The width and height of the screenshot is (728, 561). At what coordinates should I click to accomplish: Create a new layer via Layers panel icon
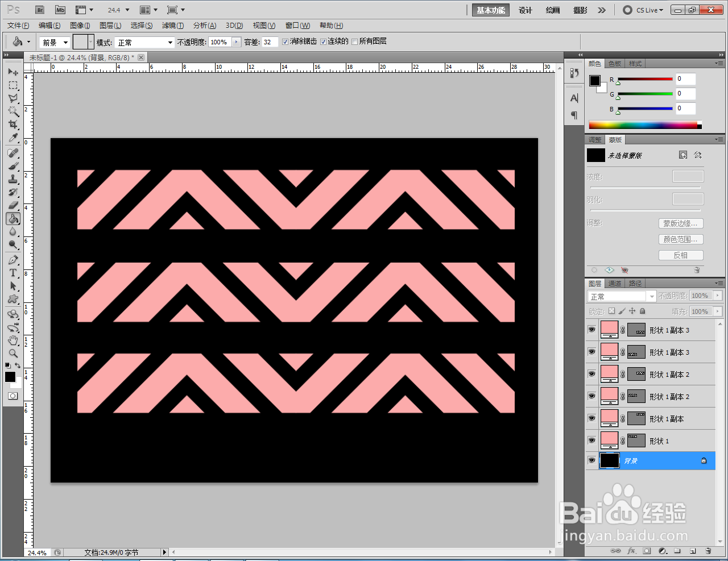pyautogui.click(x=693, y=551)
